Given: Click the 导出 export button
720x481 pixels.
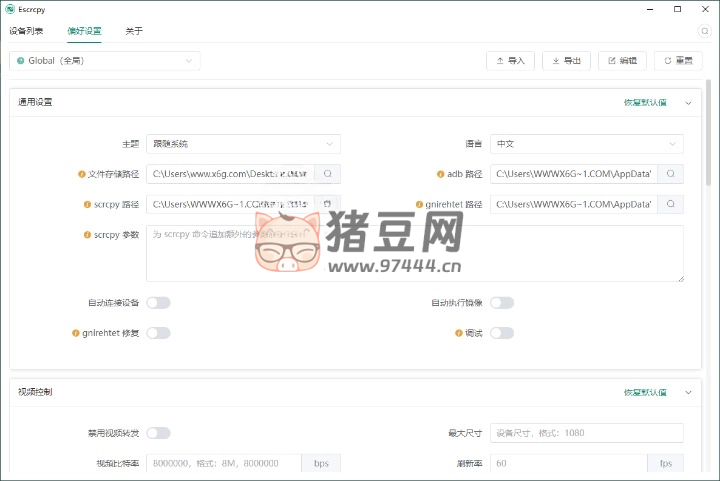Looking at the screenshot, I should click(566, 61).
